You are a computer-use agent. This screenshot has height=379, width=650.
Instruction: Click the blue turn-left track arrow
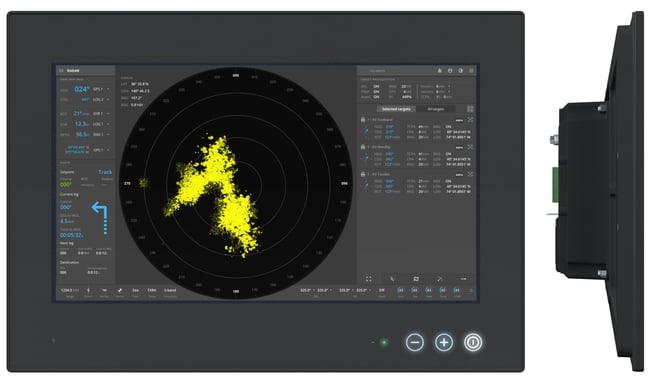pos(100,218)
